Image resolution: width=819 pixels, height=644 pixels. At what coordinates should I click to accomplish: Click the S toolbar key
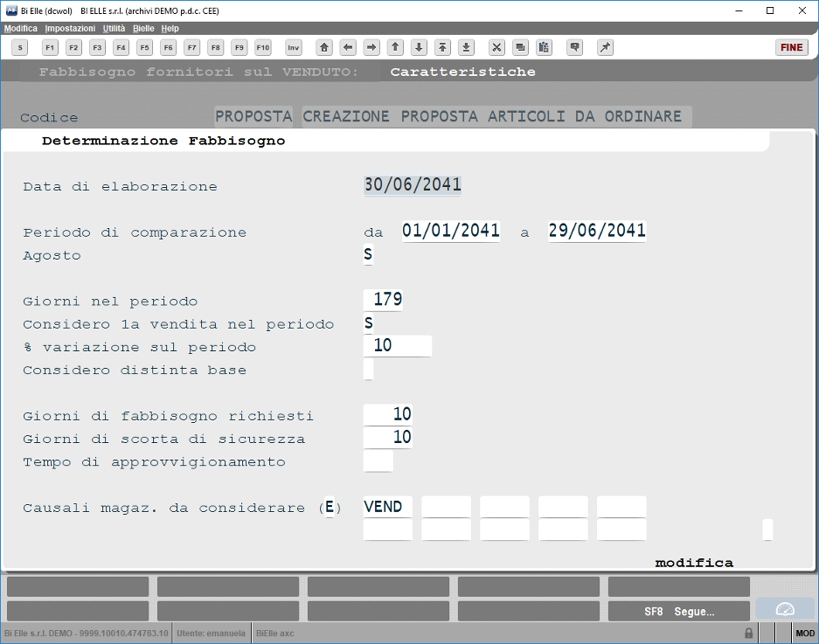(x=20, y=47)
